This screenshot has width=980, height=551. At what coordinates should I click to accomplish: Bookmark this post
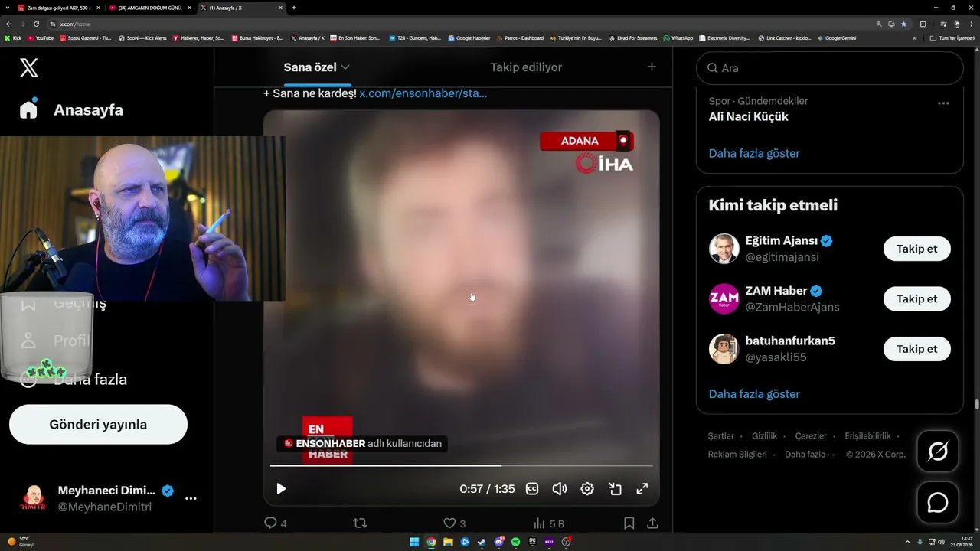click(x=629, y=523)
